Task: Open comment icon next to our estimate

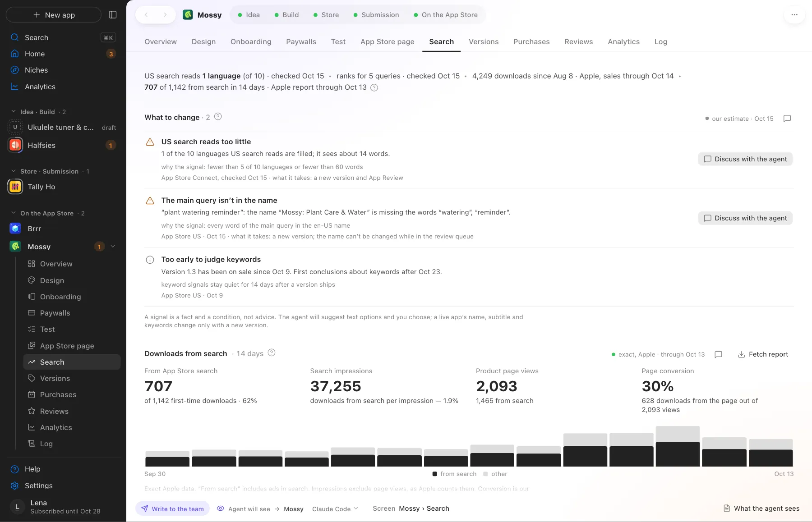Action: point(787,119)
